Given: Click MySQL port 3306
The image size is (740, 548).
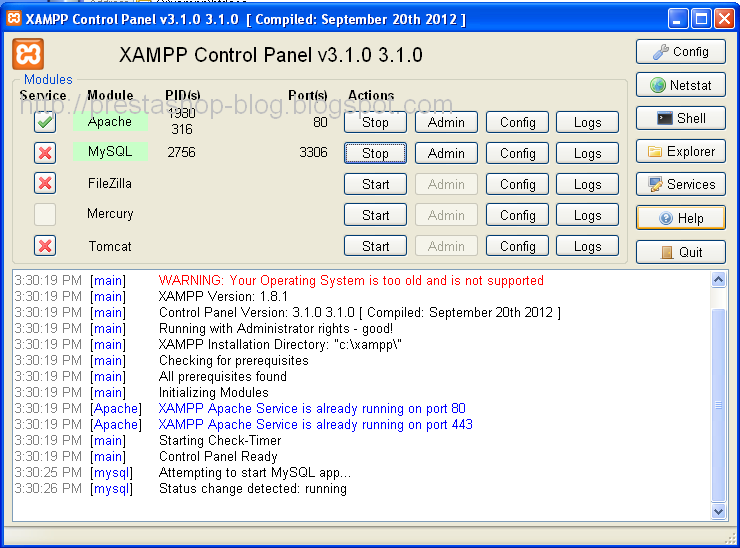Looking at the screenshot, I should coord(313,152).
